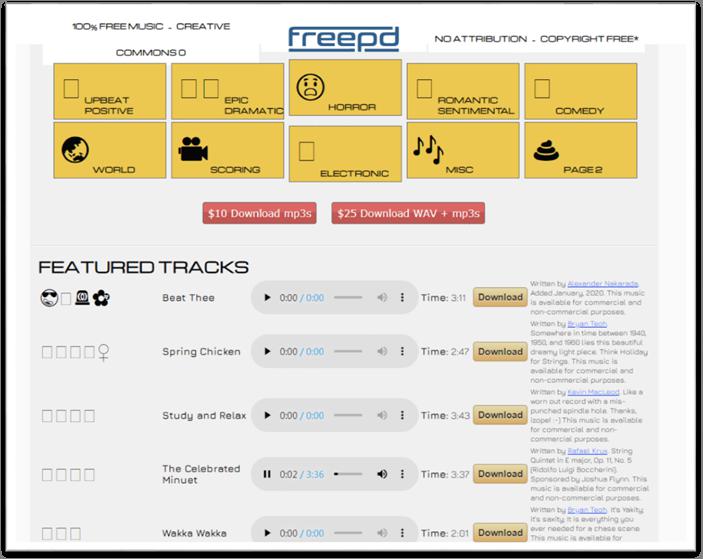This screenshot has height=559, width=703.
Task: Download the Beat Thee track
Action: pos(500,297)
